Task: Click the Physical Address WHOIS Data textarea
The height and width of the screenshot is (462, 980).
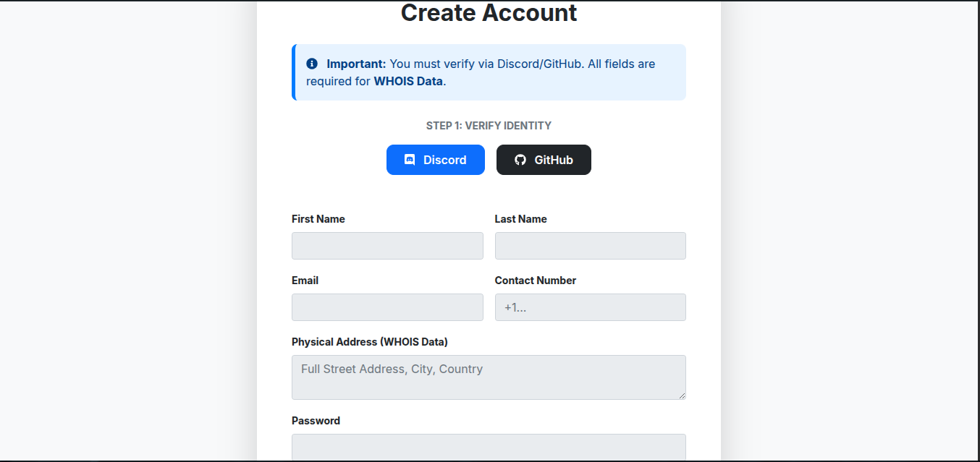Action: pos(489,377)
